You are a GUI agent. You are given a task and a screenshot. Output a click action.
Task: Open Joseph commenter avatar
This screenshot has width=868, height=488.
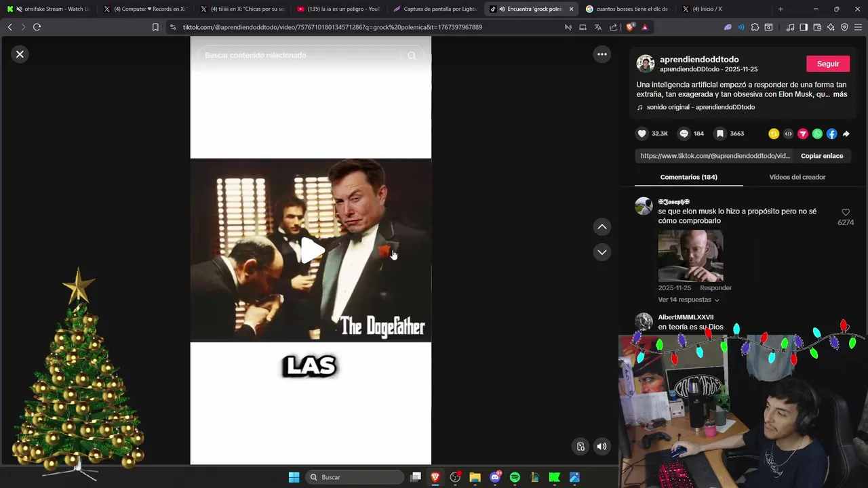pos(644,206)
